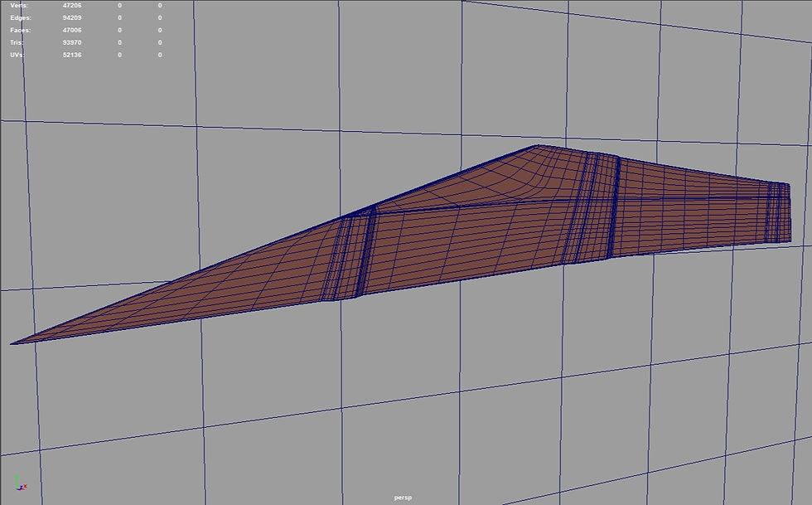This screenshot has height=505, width=812.
Task: Click the Tris label in the HUD
Action: click(17, 42)
